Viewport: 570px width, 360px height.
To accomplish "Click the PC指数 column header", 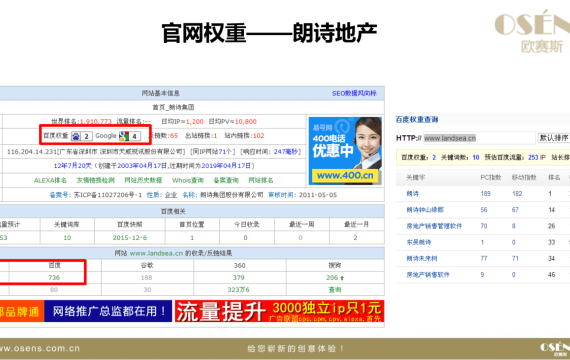I will pos(490,177).
